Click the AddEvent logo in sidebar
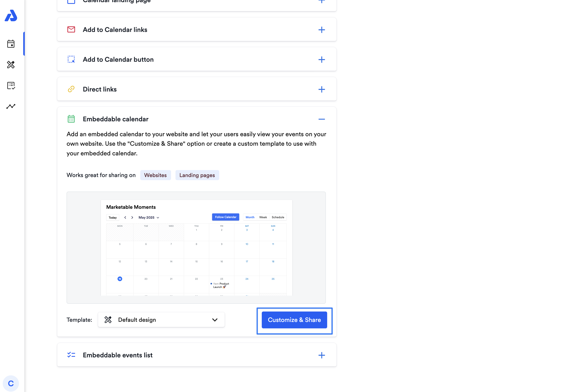Image resolution: width=575 pixels, height=392 pixels. coord(11,16)
